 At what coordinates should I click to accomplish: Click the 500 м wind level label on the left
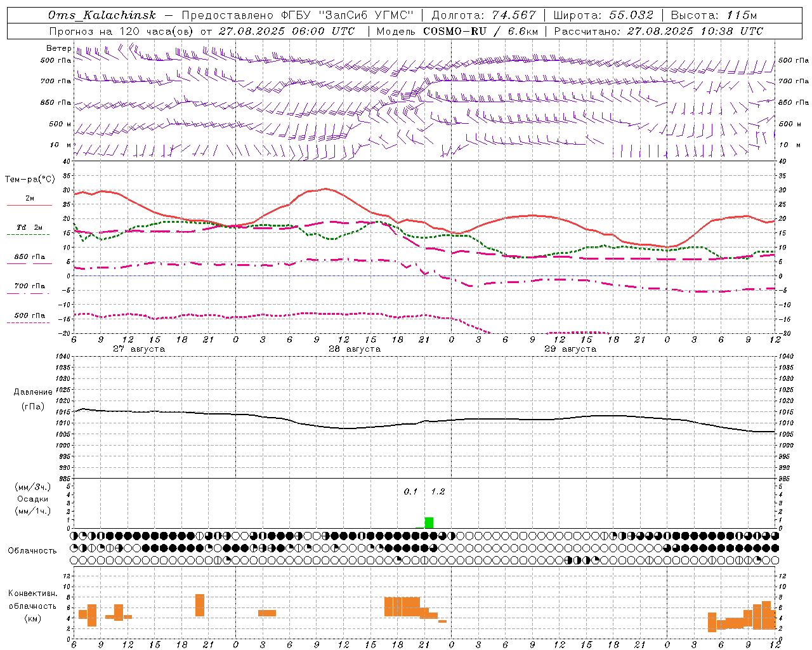(x=60, y=124)
